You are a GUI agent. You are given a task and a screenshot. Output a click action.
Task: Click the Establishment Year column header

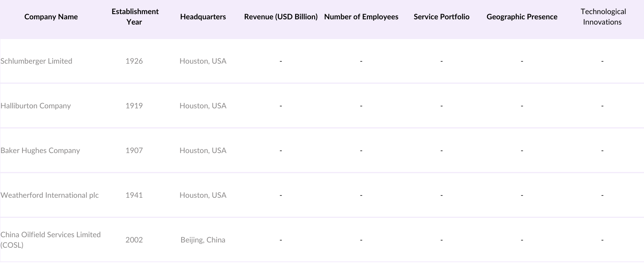point(135,17)
